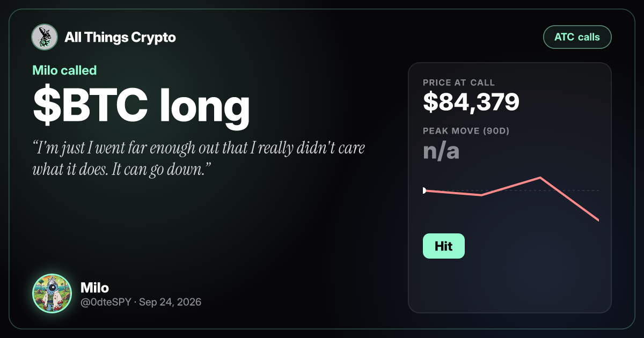Click the Sep 24, 2026 date

click(170, 302)
